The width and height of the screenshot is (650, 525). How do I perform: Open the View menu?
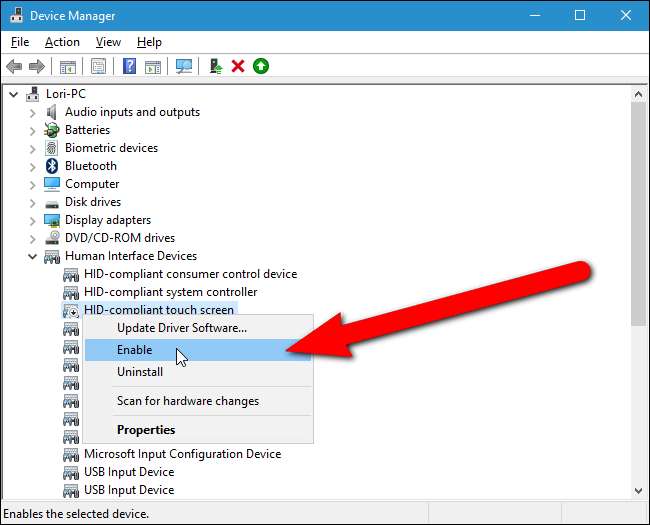108,42
